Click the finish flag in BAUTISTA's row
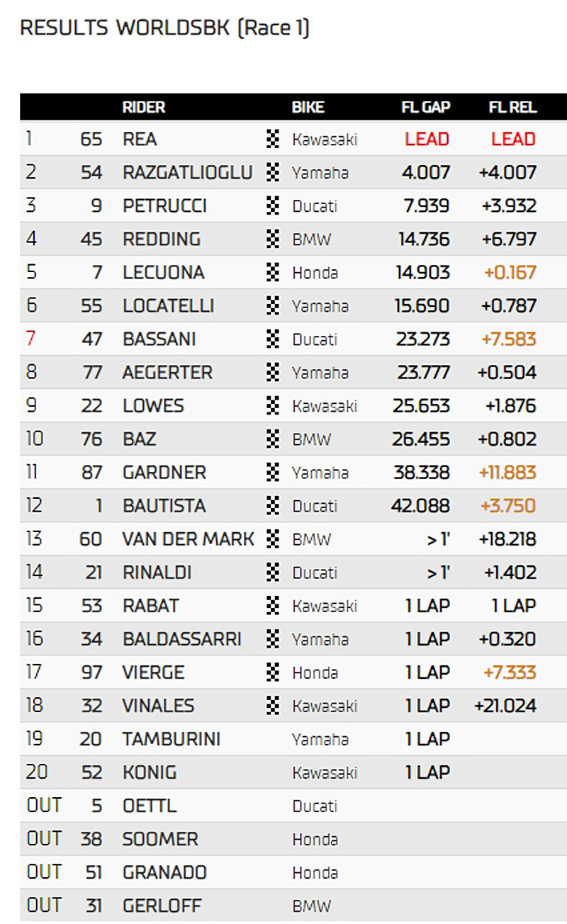The height and width of the screenshot is (924, 567). click(273, 505)
